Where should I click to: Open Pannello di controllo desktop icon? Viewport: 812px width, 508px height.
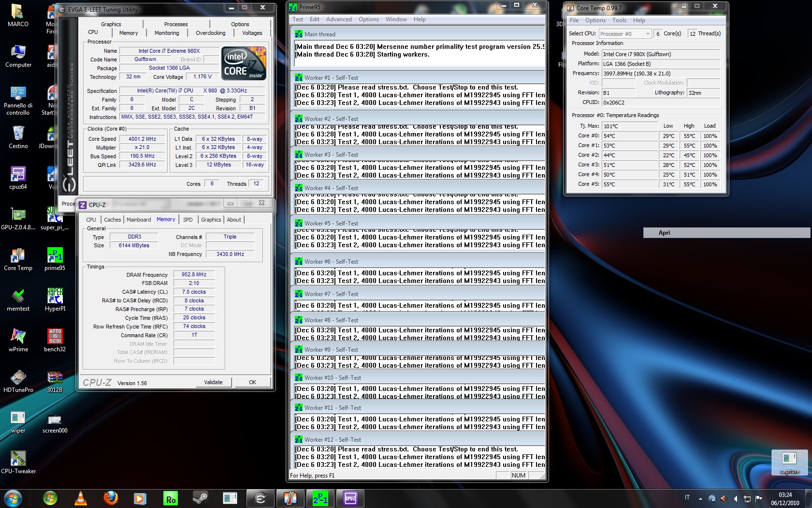click(x=18, y=100)
